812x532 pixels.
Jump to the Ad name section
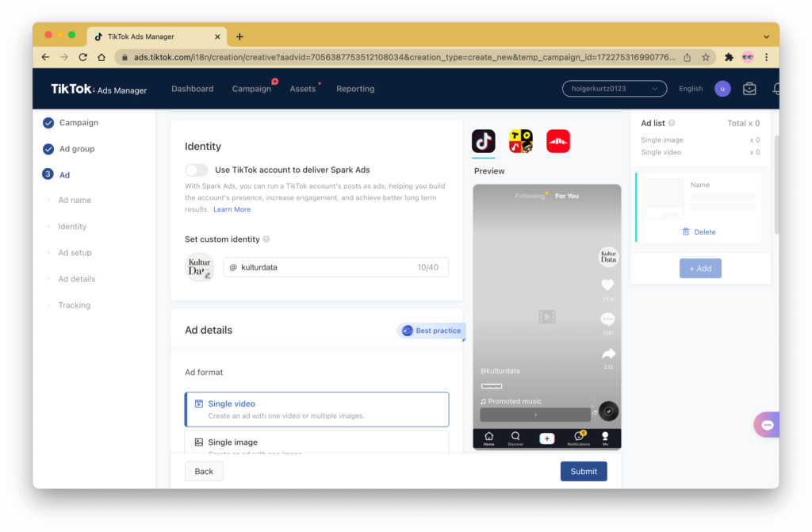75,200
